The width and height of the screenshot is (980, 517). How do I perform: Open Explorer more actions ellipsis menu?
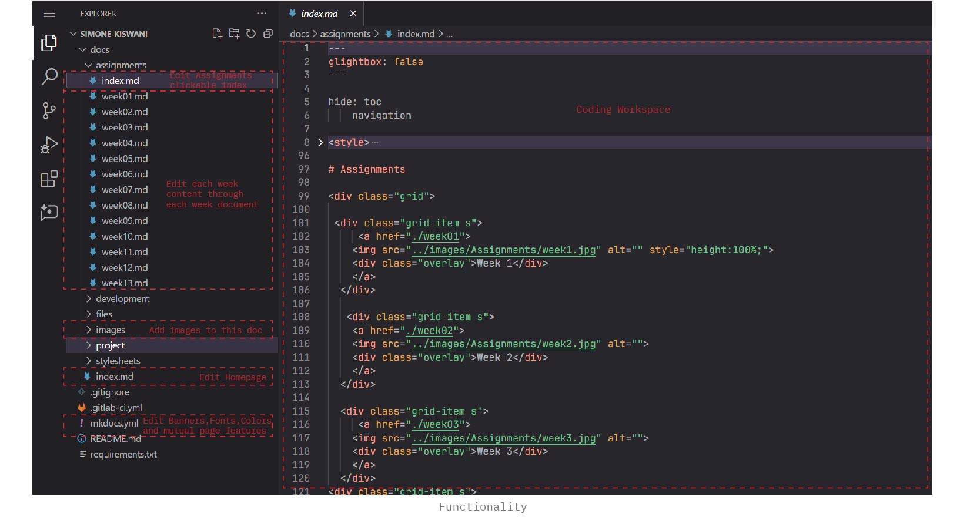pos(262,14)
